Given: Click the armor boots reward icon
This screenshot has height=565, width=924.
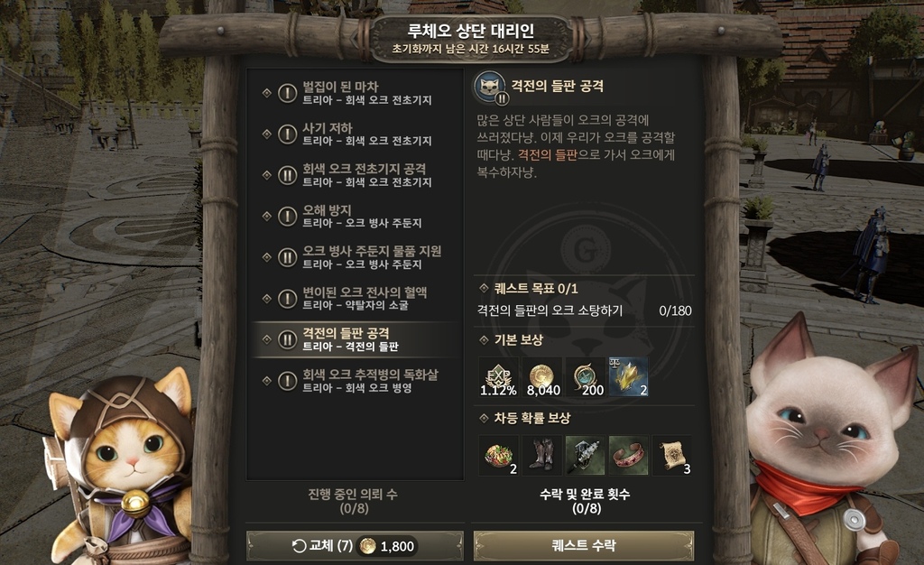Looking at the screenshot, I should click(542, 456).
